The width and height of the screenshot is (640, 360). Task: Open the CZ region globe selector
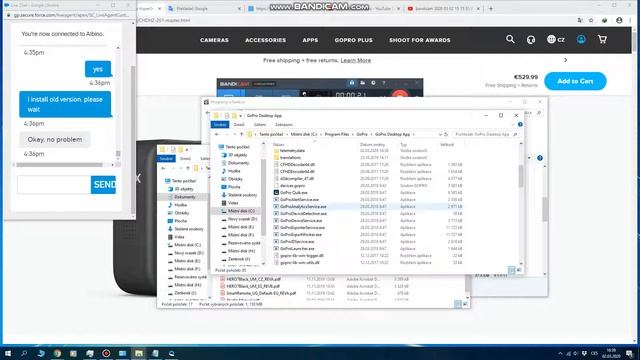click(556, 40)
